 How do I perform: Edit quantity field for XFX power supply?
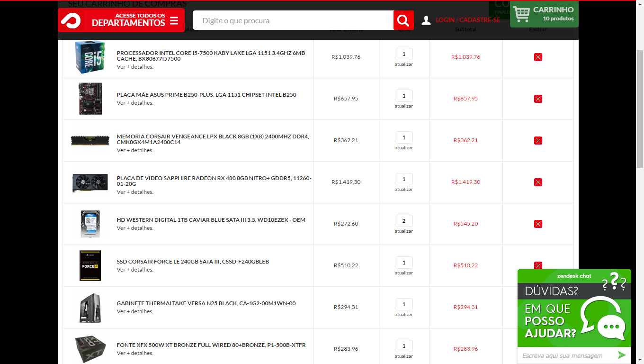pos(404,346)
